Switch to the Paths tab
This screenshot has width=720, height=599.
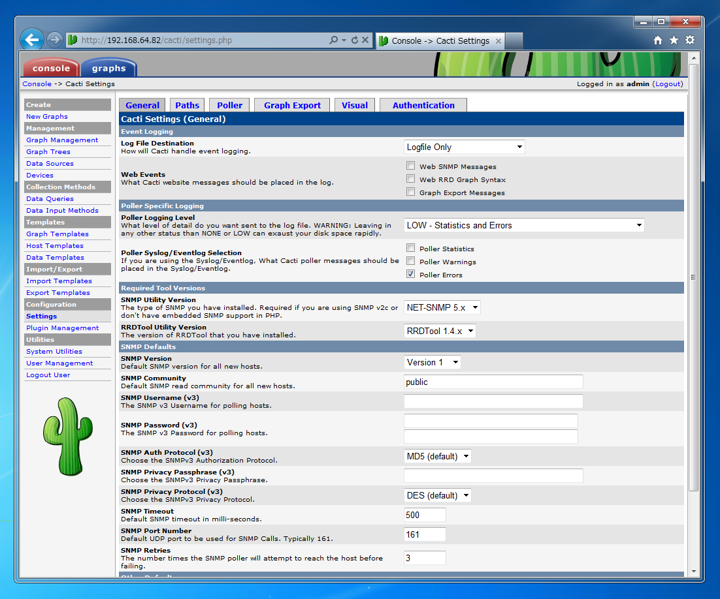pyautogui.click(x=187, y=105)
